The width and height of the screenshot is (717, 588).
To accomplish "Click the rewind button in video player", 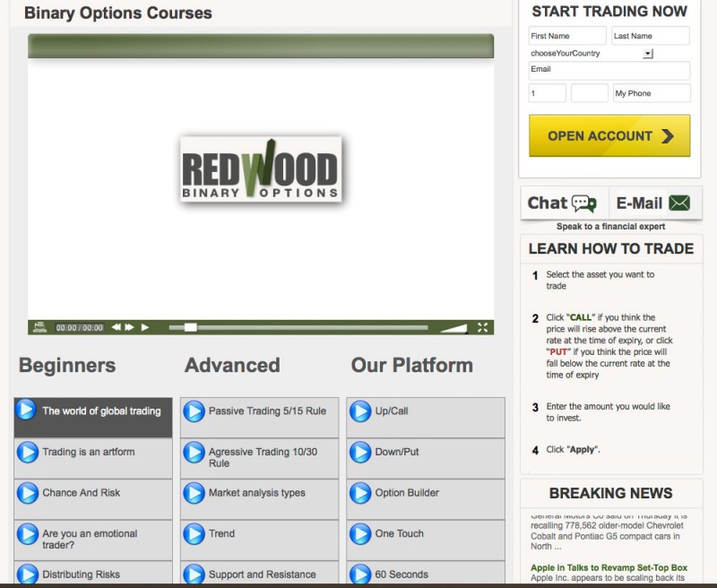I will (x=116, y=327).
